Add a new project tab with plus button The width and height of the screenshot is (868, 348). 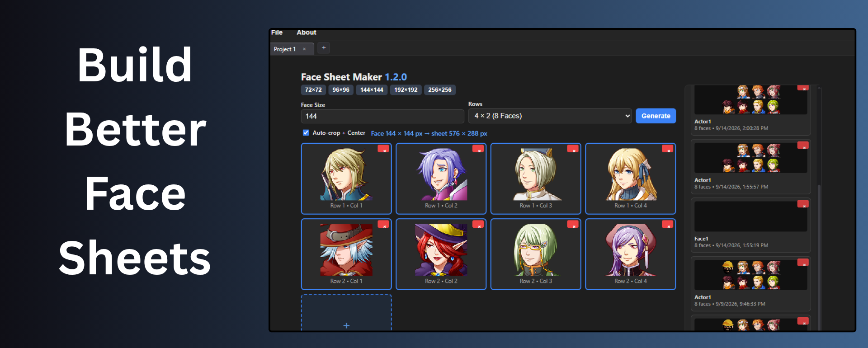coord(324,48)
